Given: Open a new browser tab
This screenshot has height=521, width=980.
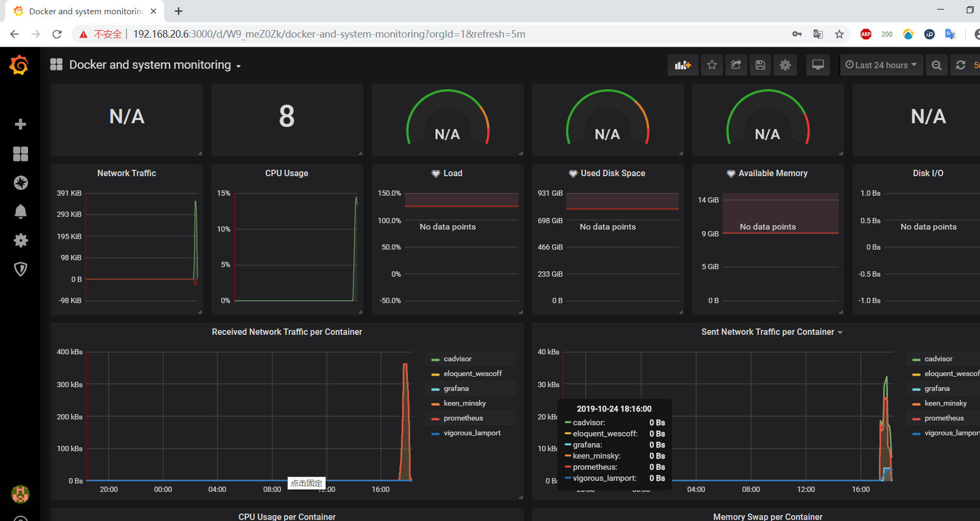Looking at the screenshot, I should tap(179, 11).
